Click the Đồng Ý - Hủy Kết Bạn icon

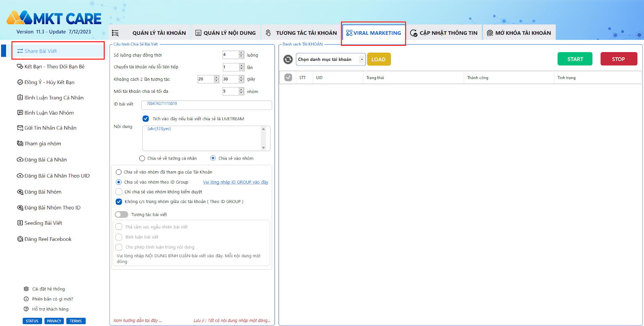coord(20,82)
